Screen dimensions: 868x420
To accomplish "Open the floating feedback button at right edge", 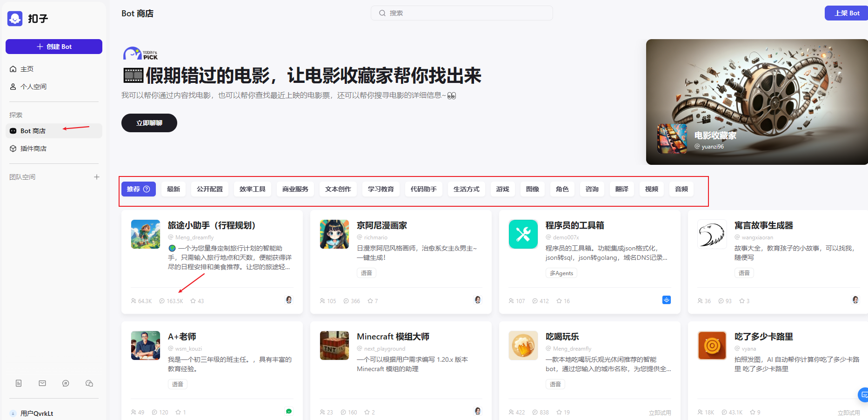I will tap(863, 394).
